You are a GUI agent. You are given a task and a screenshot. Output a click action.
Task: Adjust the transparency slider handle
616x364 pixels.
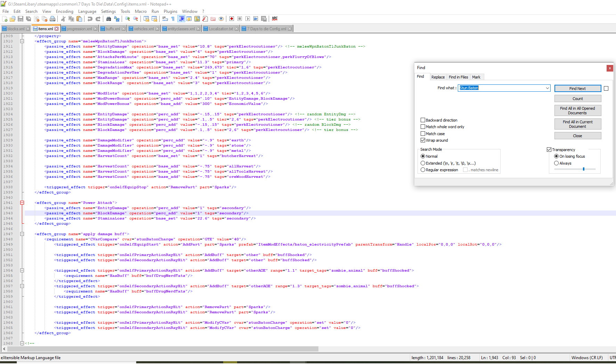tap(584, 169)
